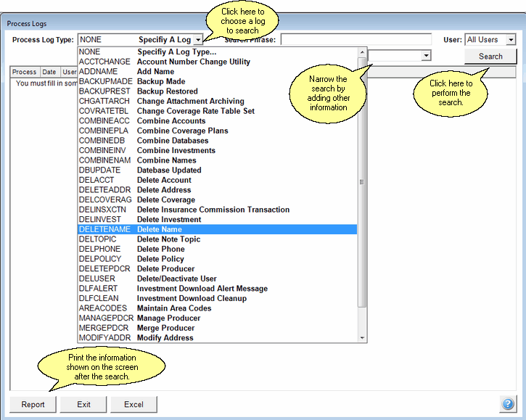Image resolution: width=526 pixels, height=420 pixels.
Task: Click into the Search Phrase input field
Action: (x=356, y=40)
